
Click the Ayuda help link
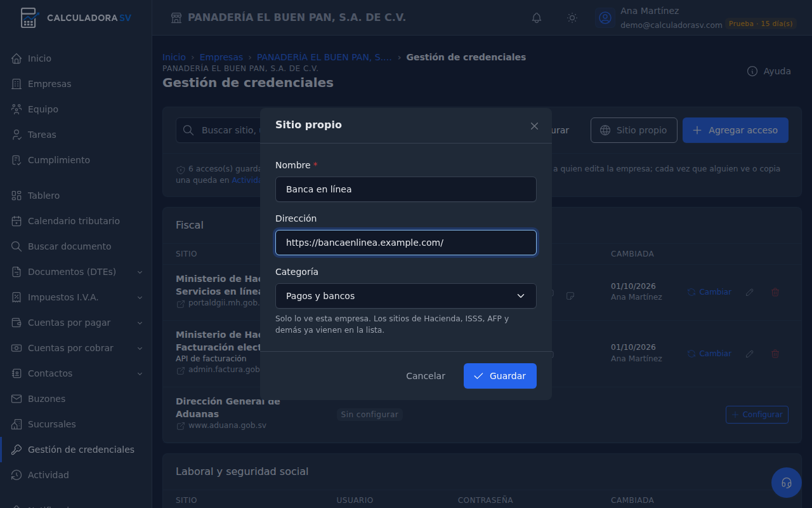pos(769,71)
